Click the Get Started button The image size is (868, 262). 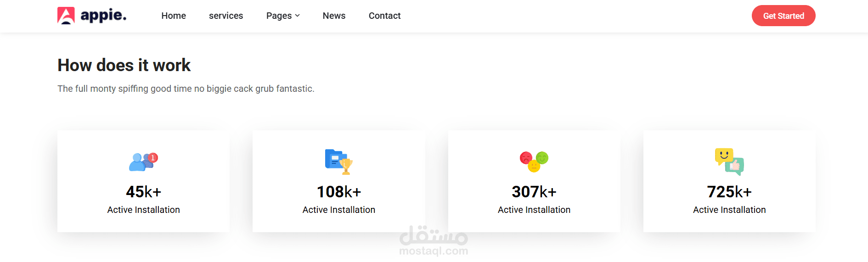(783, 16)
